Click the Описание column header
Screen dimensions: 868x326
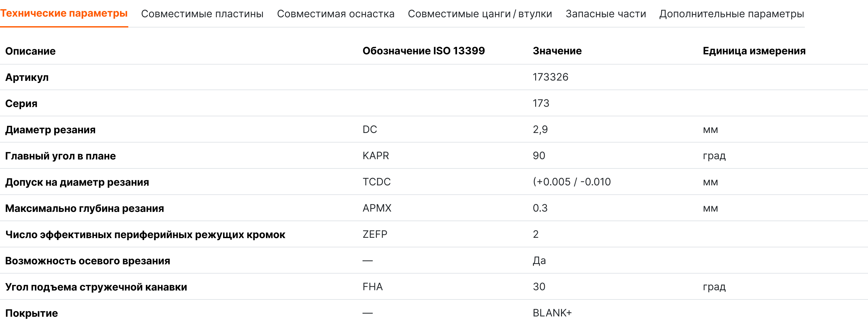click(x=30, y=51)
